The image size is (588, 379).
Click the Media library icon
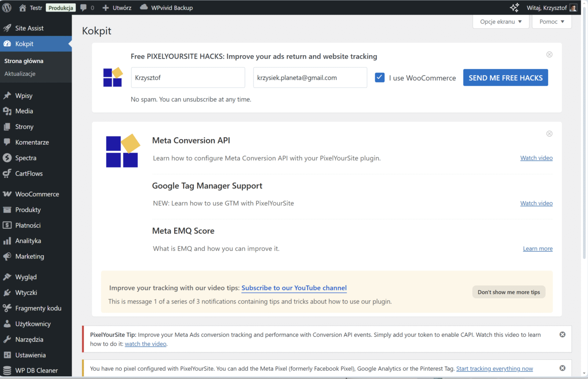click(x=7, y=111)
